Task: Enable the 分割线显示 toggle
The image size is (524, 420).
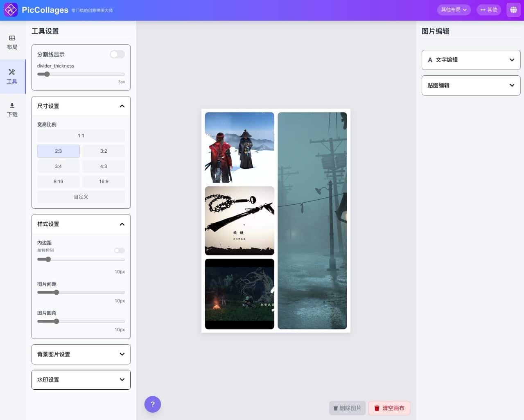Action: click(117, 54)
